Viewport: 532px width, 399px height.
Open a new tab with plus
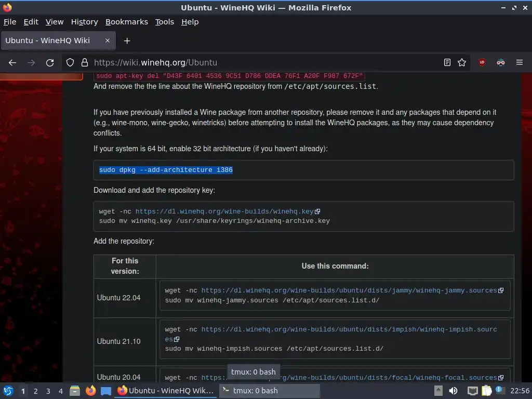coord(127,41)
